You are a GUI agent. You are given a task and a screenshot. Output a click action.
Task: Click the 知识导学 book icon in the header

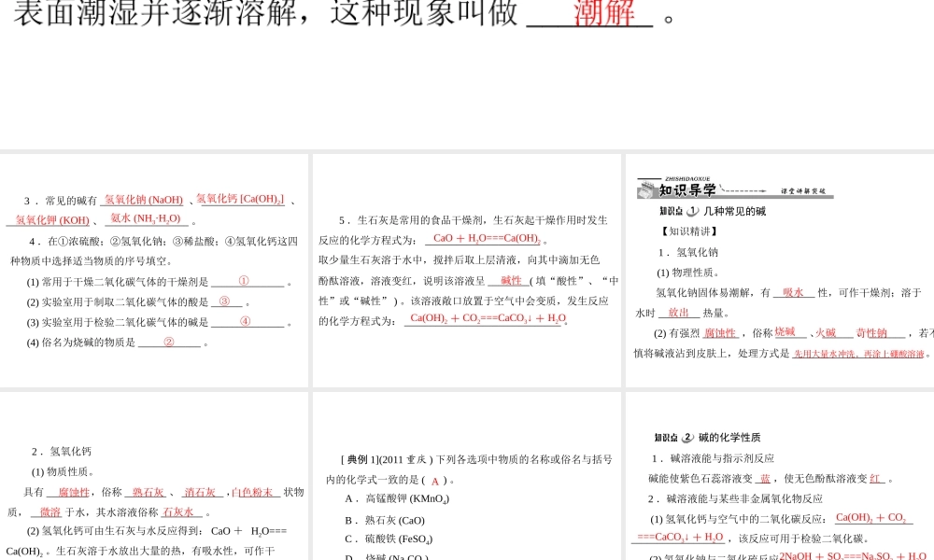point(646,189)
